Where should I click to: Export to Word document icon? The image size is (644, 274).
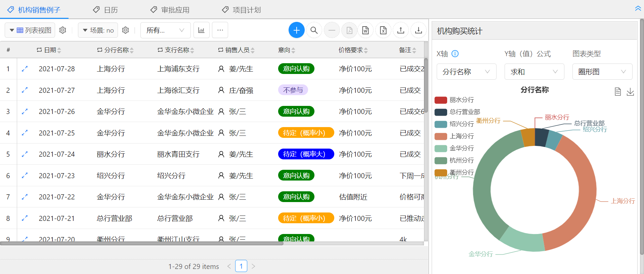click(366, 30)
